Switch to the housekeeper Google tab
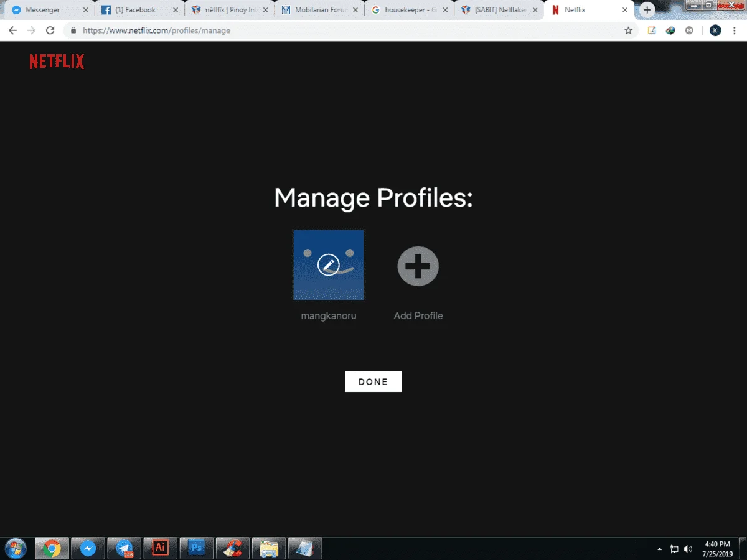 click(409, 10)
